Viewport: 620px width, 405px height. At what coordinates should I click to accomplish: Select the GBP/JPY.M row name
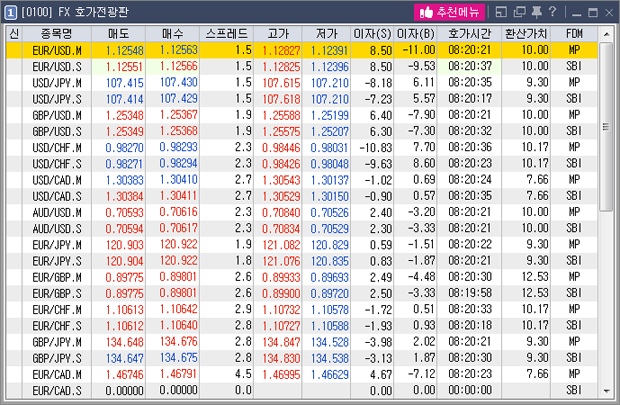point(57,343)
